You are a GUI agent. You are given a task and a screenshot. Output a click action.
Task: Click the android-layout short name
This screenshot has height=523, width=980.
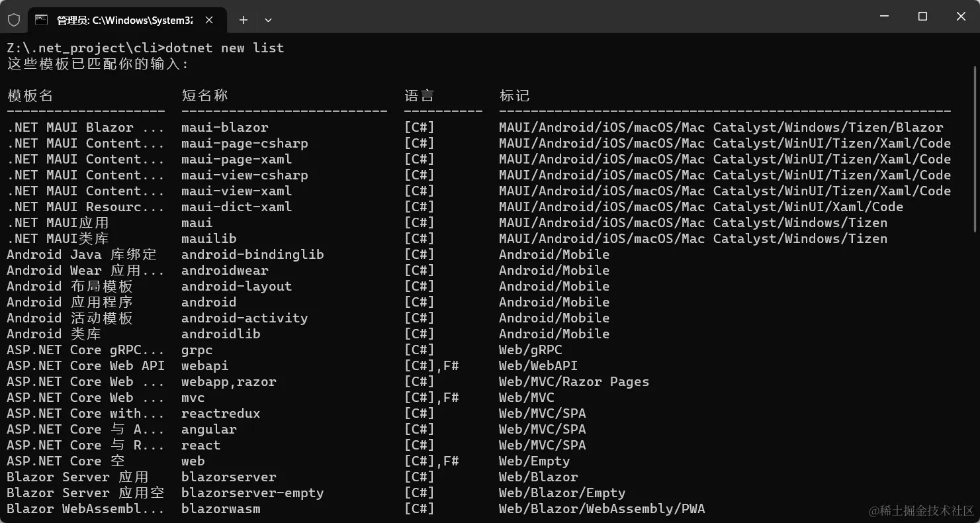click(x=237, y=286)
